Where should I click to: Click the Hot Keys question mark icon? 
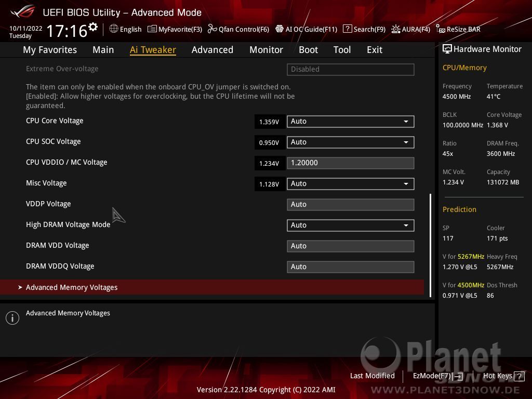tap(519, 376)
